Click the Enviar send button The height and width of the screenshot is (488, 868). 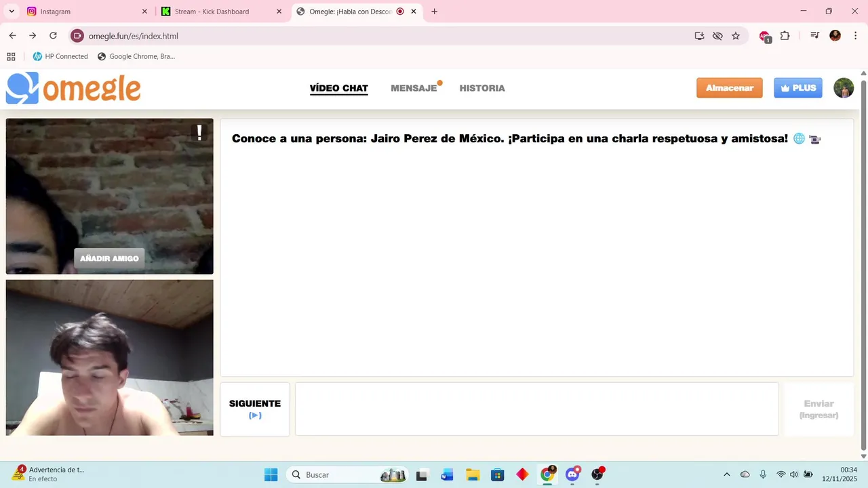818,409
